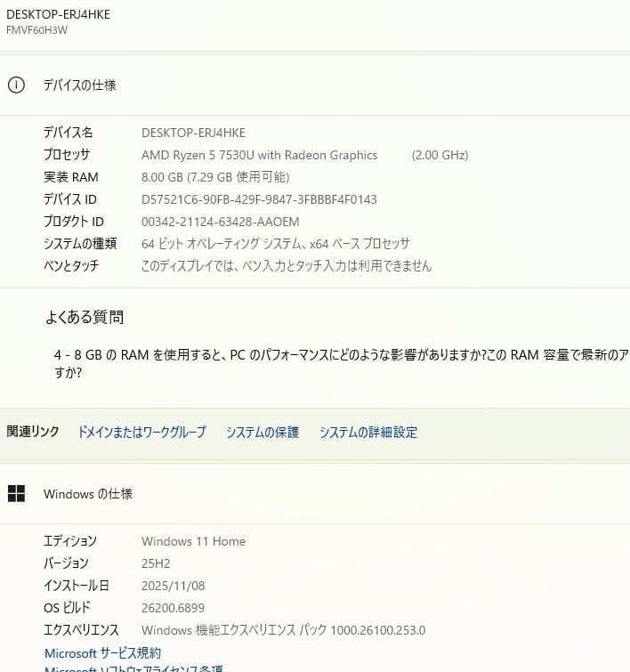Click the 関連リンク label
630x672 pixels.
[33, 432]
